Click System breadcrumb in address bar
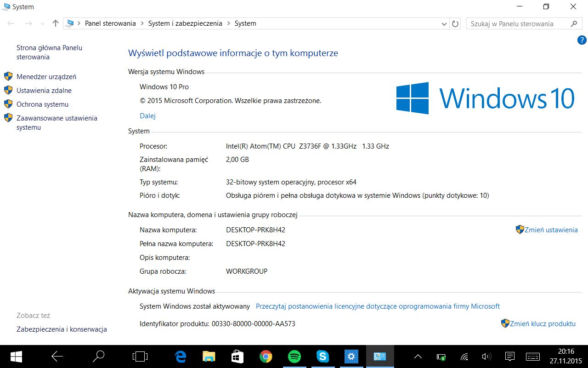This screenshot has width=588, height=368. pyautogui.click(x=245, y=23)
